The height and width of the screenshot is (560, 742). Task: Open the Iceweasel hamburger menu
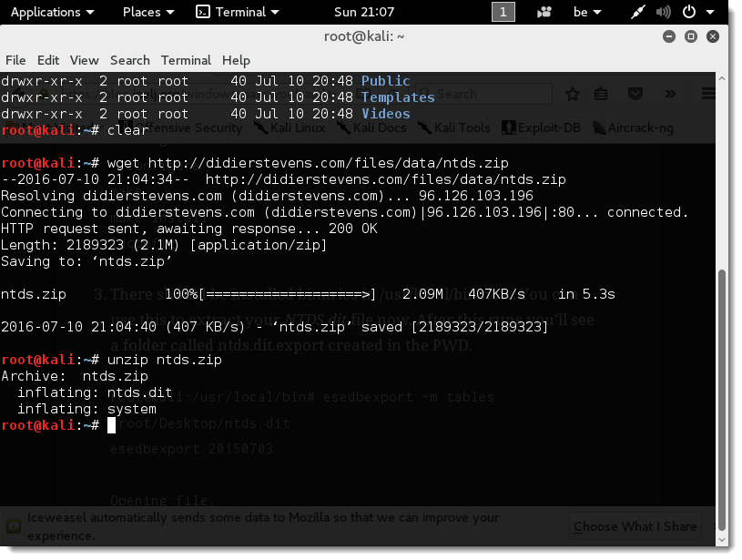click(708, 94)
